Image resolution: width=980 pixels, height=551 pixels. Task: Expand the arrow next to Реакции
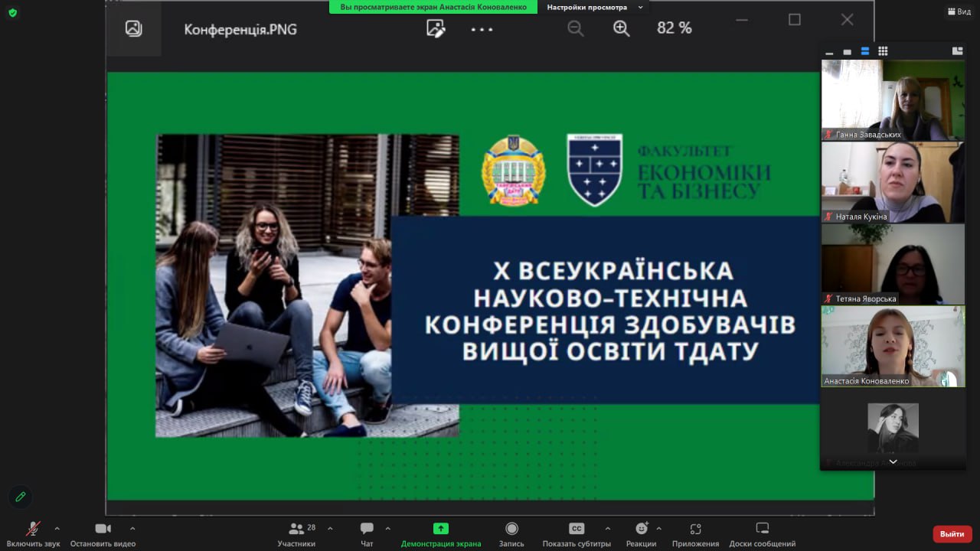coord(658,528)
